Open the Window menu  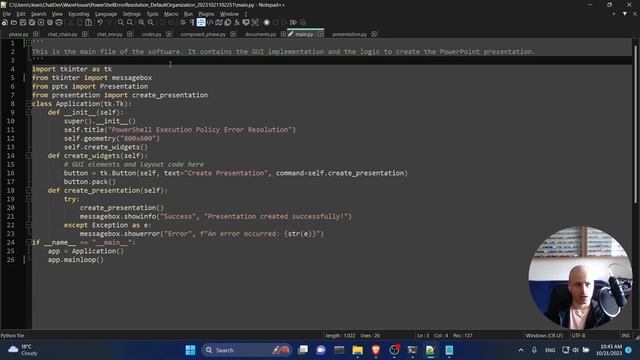pyautogui.click(x=229, y=14)
